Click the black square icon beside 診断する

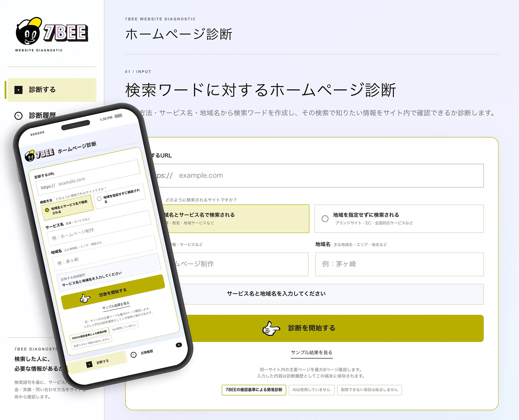[18, 90]
